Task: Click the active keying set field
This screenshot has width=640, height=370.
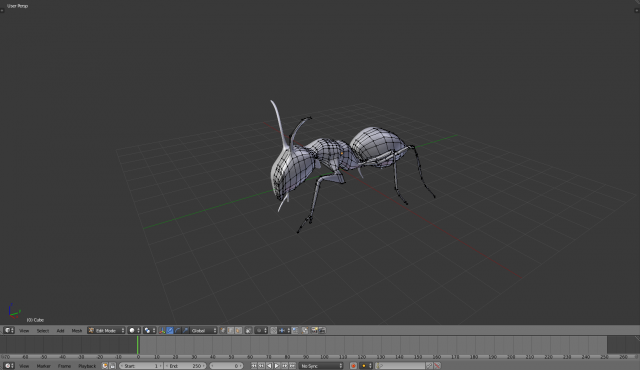Action: tap(400, 366)
